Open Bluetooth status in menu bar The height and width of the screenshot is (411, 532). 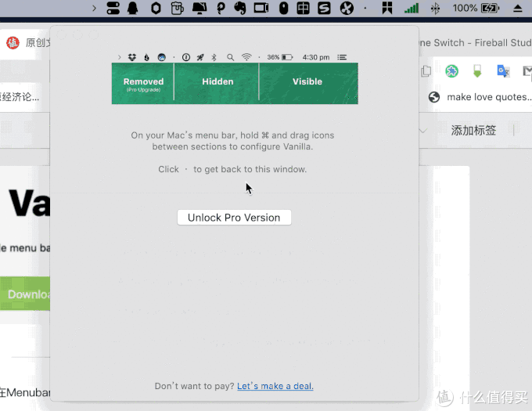click(x=436, y=9)
